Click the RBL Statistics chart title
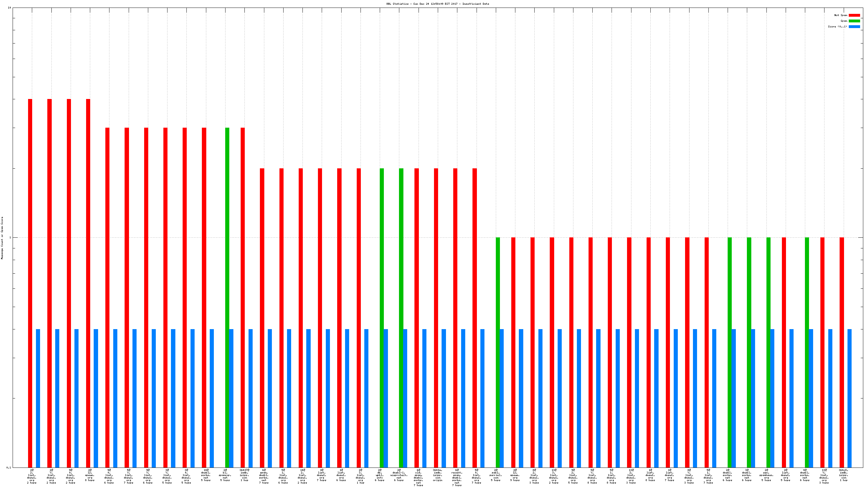 (437, 4)
